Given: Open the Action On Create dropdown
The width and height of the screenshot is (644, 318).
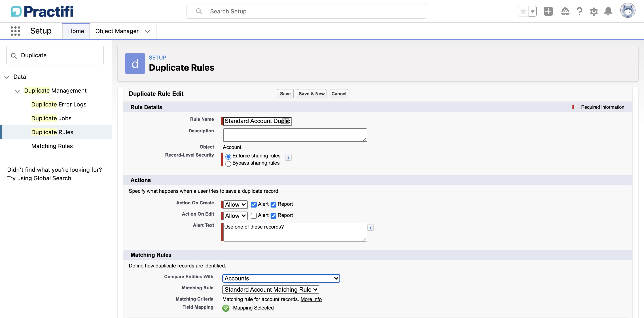Looking at the screenshot, I should pos(235,204).
